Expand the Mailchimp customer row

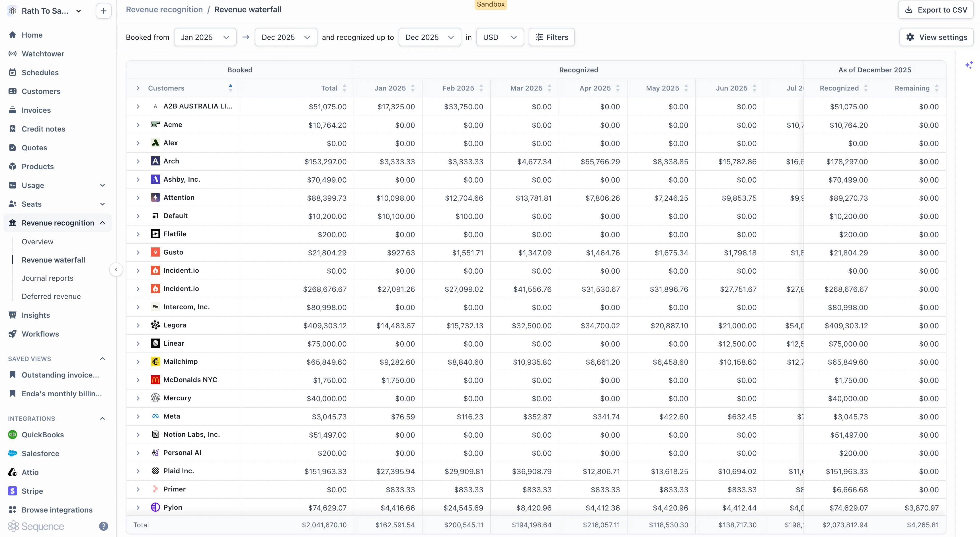point(138,362)
